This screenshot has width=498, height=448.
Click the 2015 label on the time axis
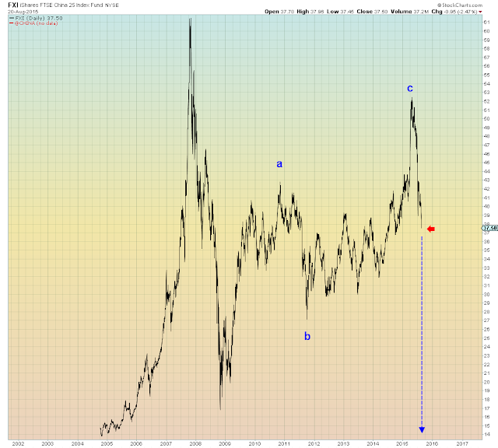pyautogui.click(x=402, y=443)
